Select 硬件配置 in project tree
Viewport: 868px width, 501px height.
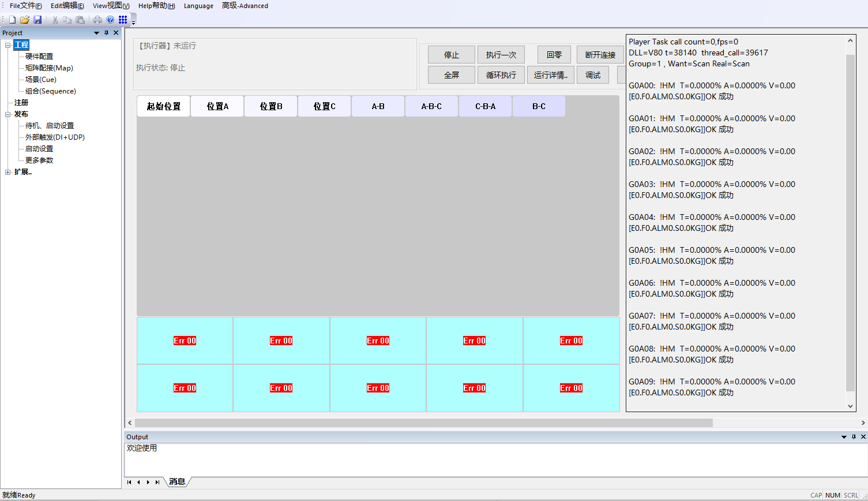tap(39, 57)
